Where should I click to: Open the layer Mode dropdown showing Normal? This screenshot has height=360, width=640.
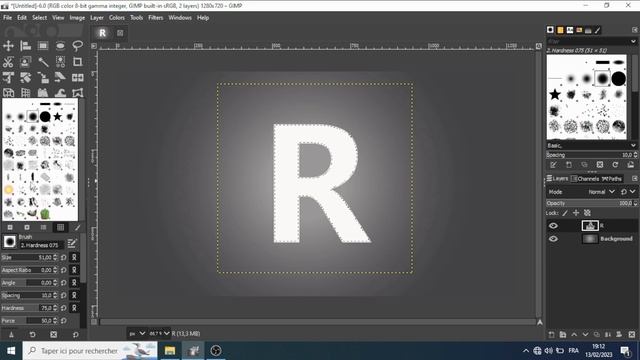coord(601,192)
